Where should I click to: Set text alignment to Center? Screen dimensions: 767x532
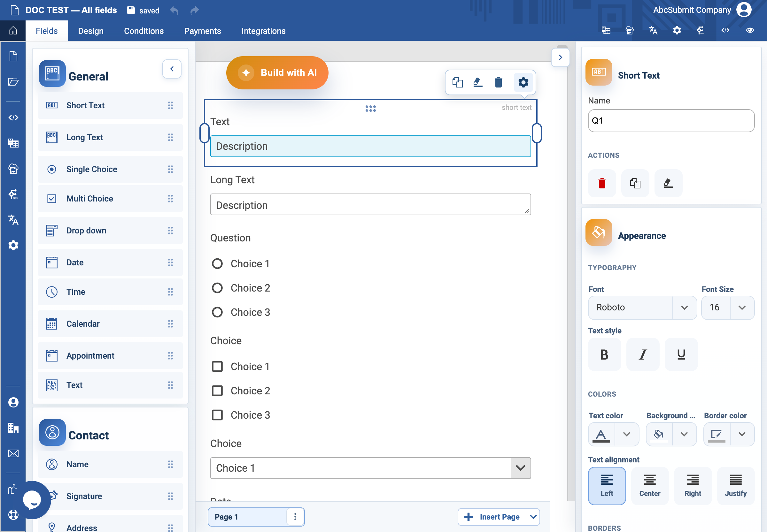click(650, 486)
